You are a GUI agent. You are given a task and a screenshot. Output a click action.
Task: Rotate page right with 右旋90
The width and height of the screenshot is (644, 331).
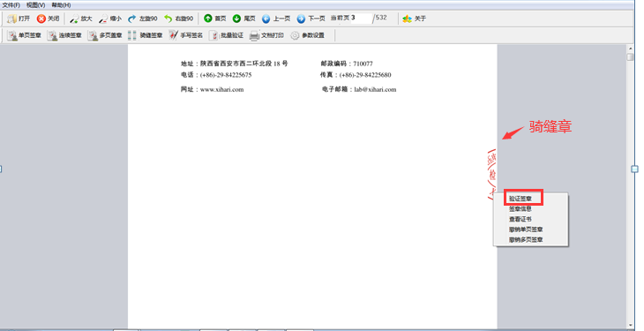pos(179,19)
